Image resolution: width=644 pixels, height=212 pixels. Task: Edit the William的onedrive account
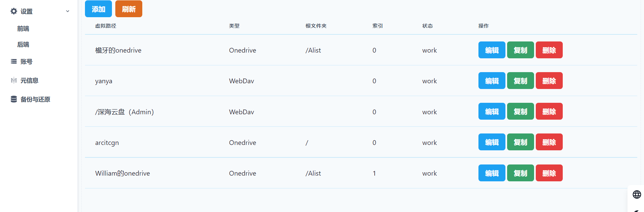pos(492,173)
